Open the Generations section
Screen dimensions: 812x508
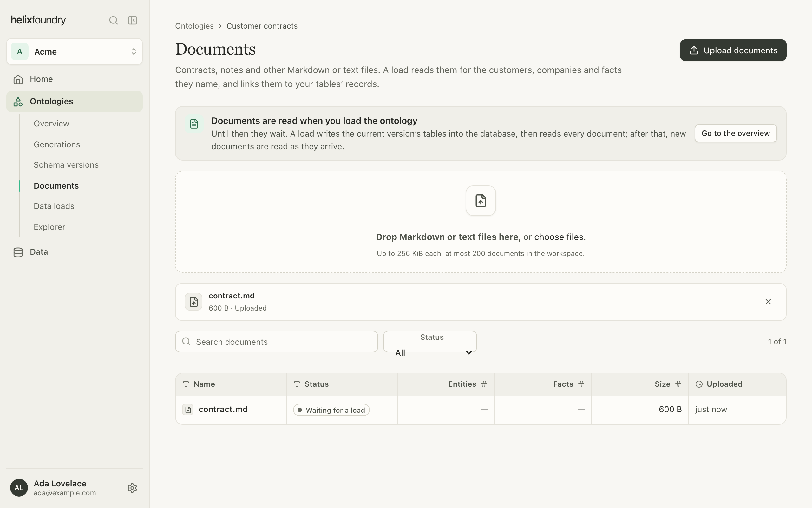click(x=57, y=144)
